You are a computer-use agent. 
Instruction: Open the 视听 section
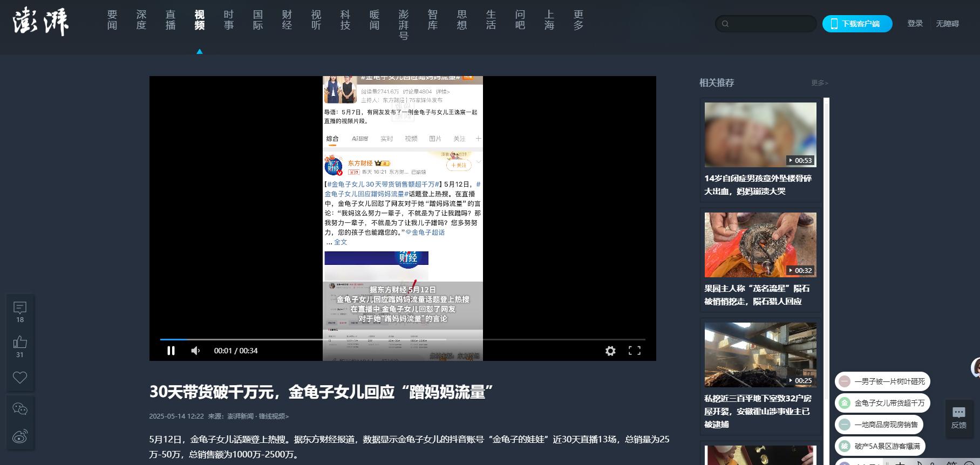tap(316, 20)
